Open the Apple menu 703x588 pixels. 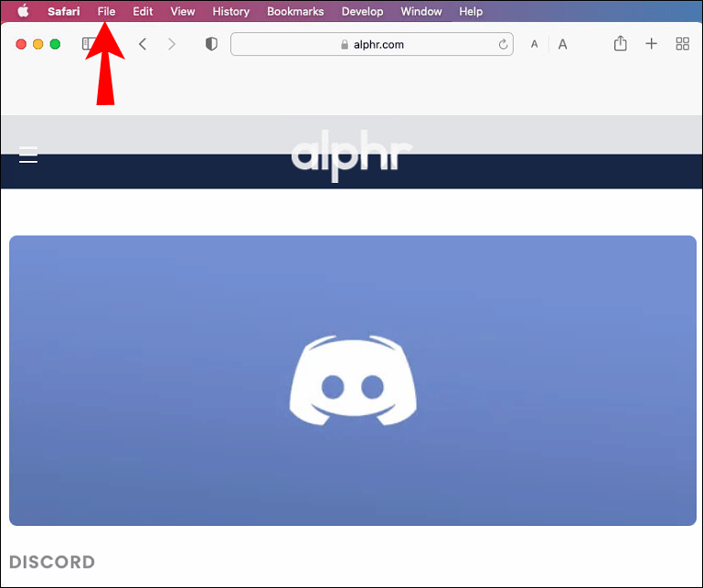point(23,11)
